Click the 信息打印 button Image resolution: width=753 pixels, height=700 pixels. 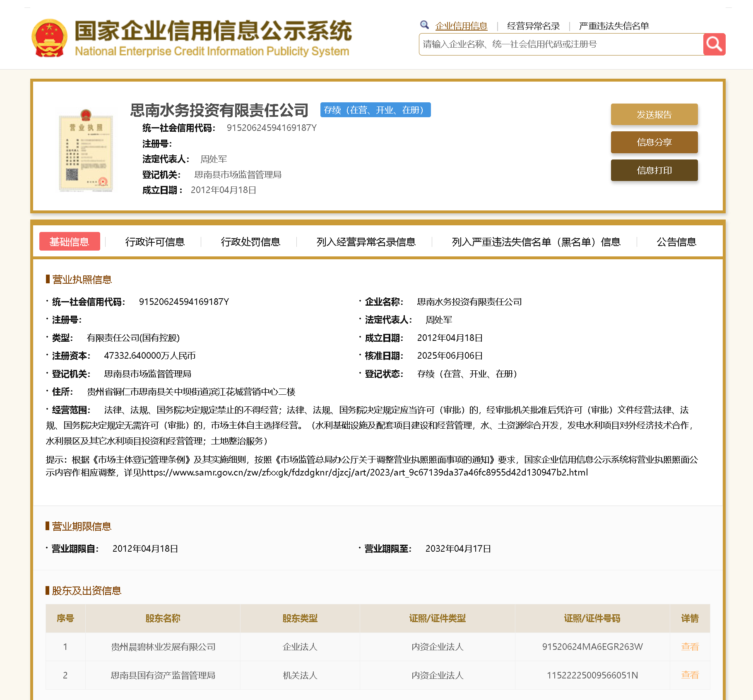coord(654,170)
